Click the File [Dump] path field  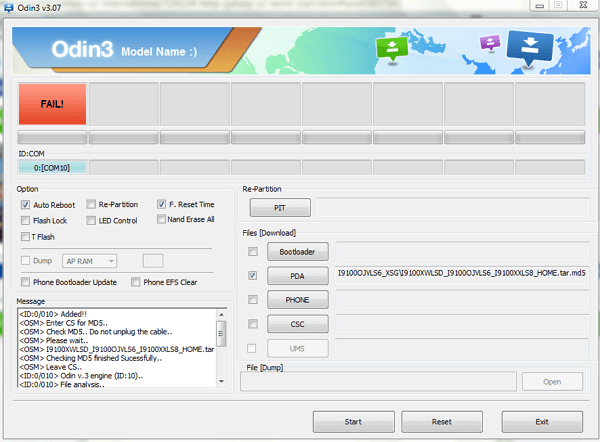(378, 382)
